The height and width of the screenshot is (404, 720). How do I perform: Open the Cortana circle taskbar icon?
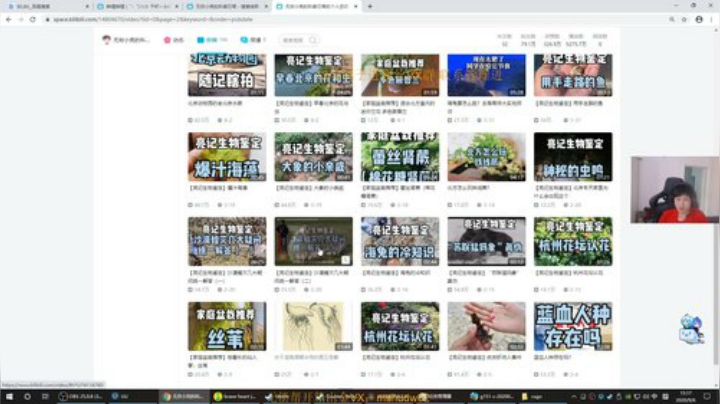pyautogui.click(x=27, y=396)
